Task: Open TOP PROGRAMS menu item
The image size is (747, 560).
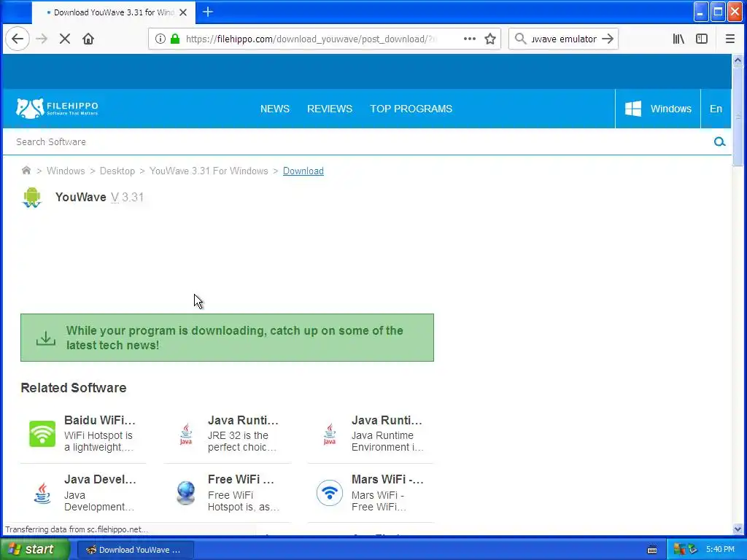Action: coord(411,109)
